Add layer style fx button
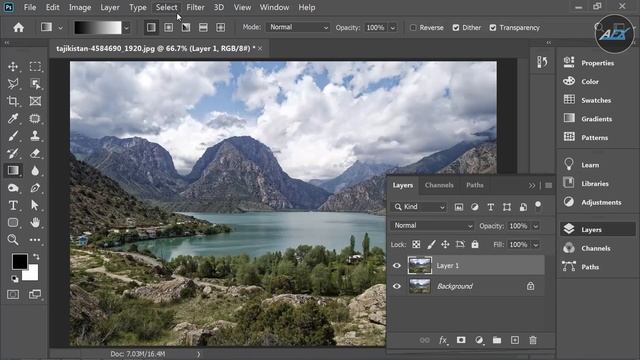The width and height of the screenshot is (640, 360). [443, 340]
